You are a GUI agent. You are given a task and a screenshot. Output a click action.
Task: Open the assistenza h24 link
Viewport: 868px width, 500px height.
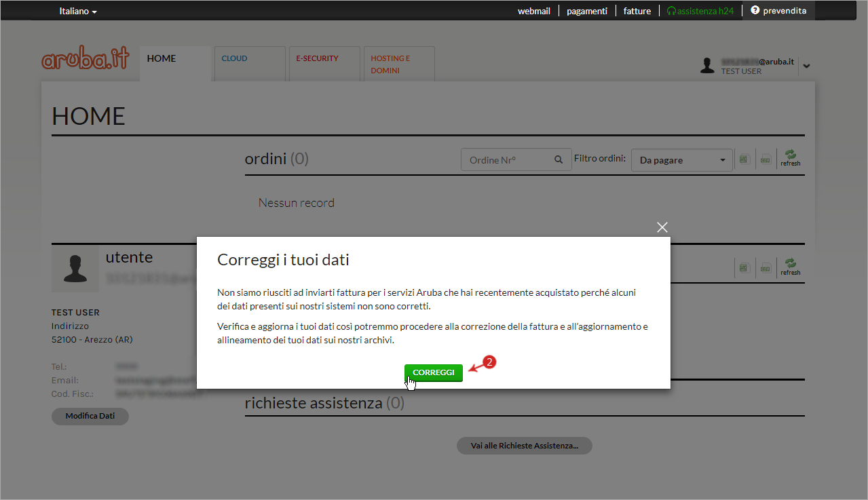(700, 11)
